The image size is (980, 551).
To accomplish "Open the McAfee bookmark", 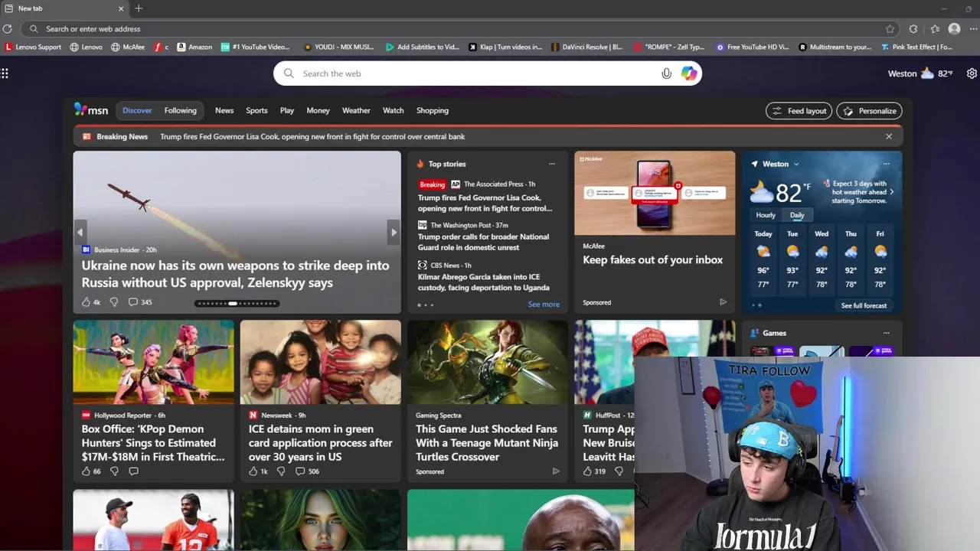I will coord(128,47).
